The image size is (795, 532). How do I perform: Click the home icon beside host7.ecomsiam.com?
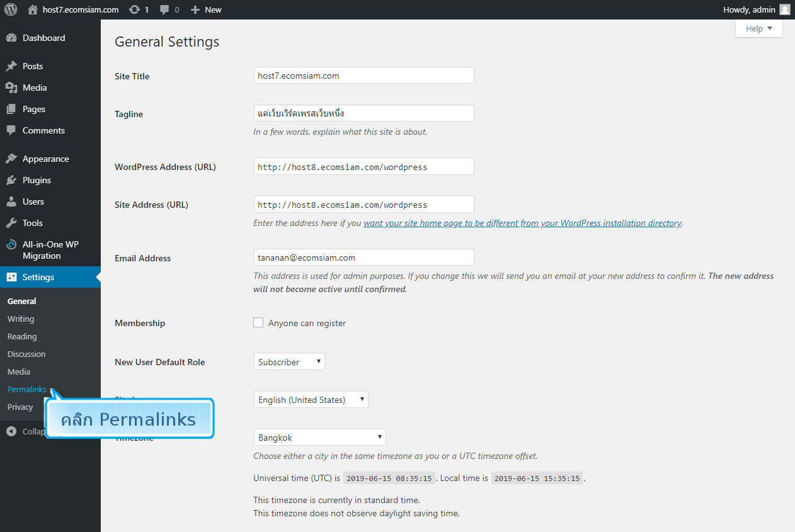click(33, 9)
